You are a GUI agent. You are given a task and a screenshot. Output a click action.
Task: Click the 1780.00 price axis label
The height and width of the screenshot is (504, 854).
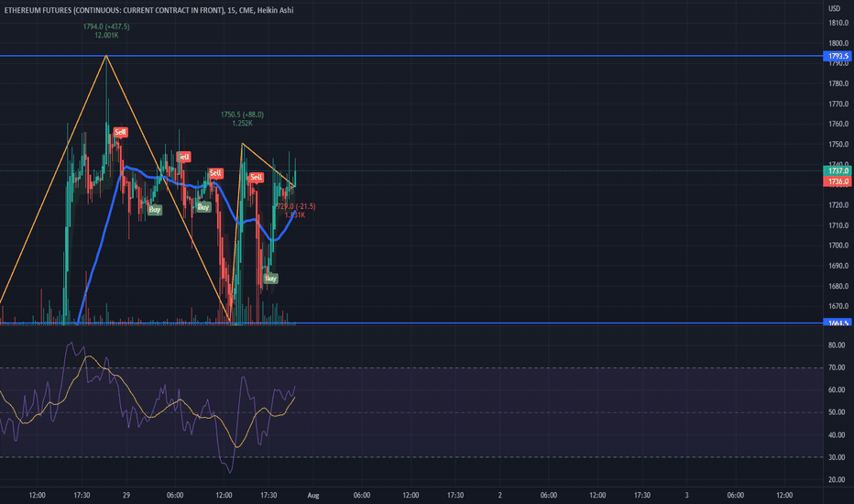[838, 83]
